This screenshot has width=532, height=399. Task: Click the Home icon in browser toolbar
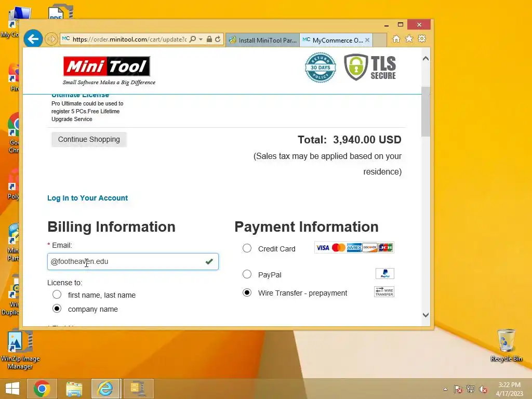point(396,38)
